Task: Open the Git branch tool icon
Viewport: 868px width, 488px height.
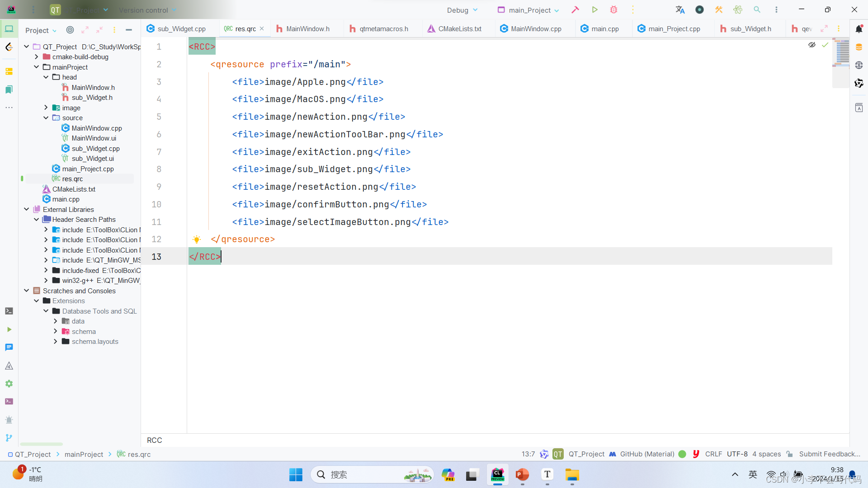Action: (9, 438)
